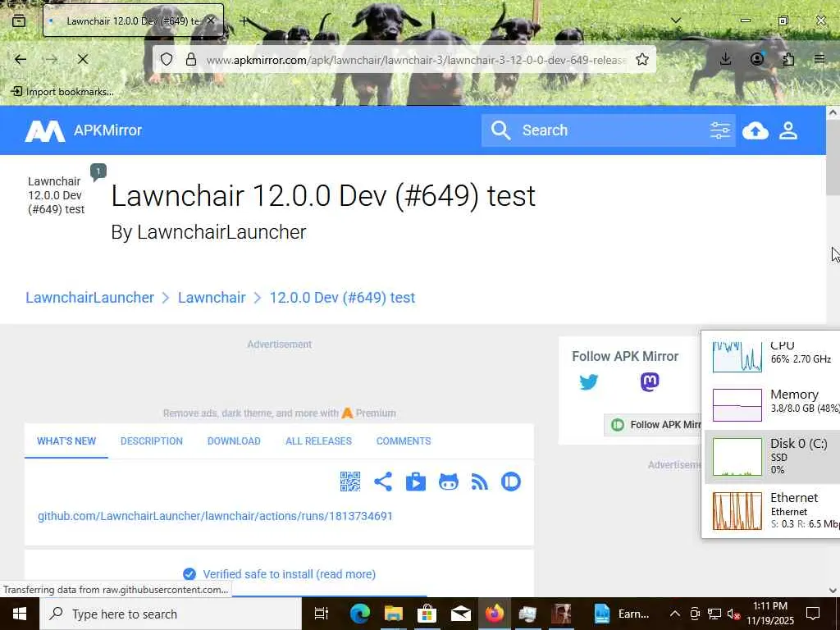Image resolution: width=840 pixels, height=630 pixels.
Task: Click the APKMirror Search field
Action: pyautogui.click(x=610, y=130)
